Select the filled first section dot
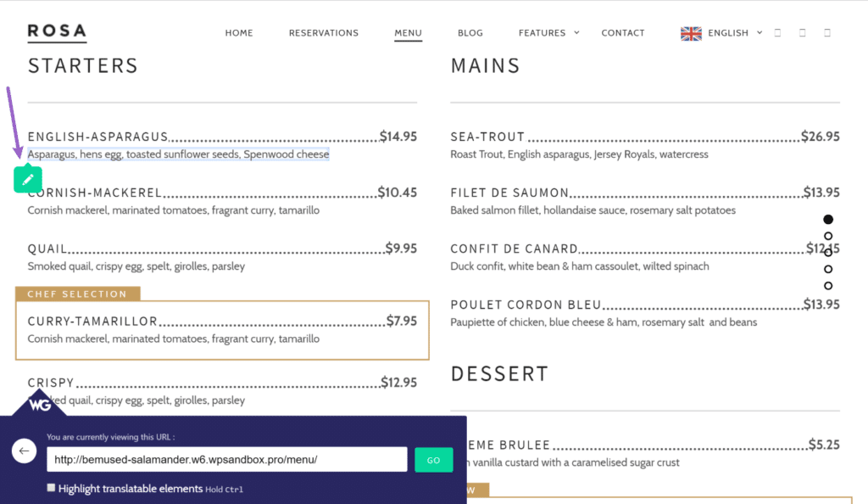 click(828, 219)
